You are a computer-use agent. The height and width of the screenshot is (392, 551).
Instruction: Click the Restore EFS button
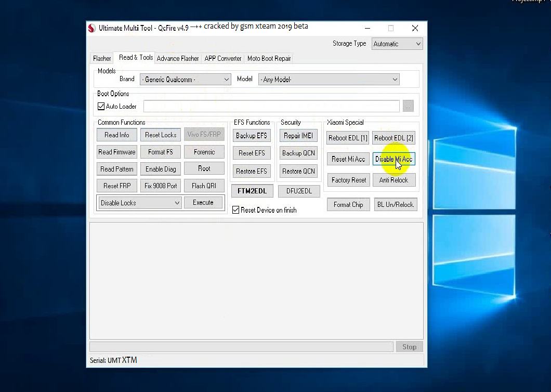pyautogui.click(x=252, y=171)
